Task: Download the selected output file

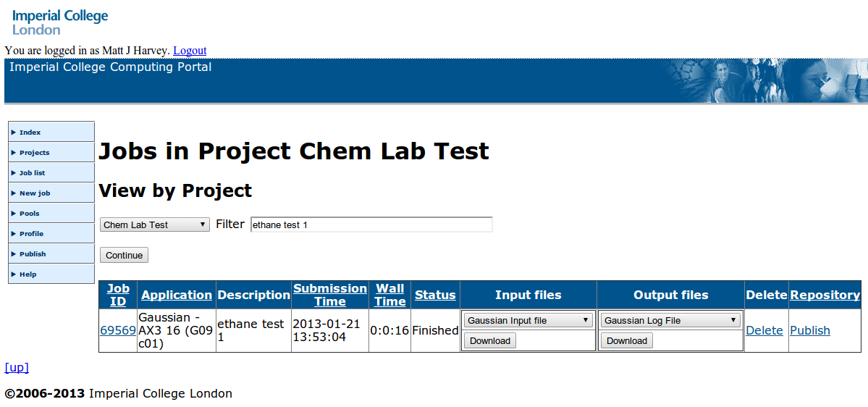Action: pyautogui.click(x=627, y=341)
